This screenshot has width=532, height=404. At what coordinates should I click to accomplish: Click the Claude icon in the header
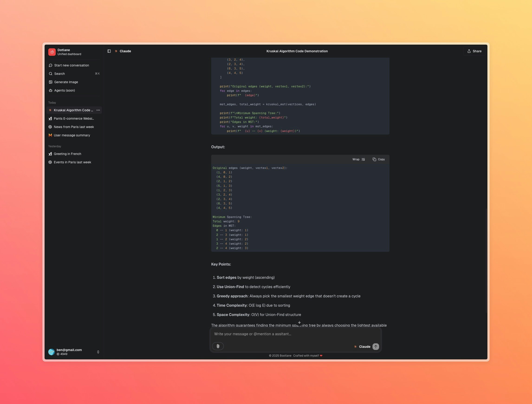point(116,51)
